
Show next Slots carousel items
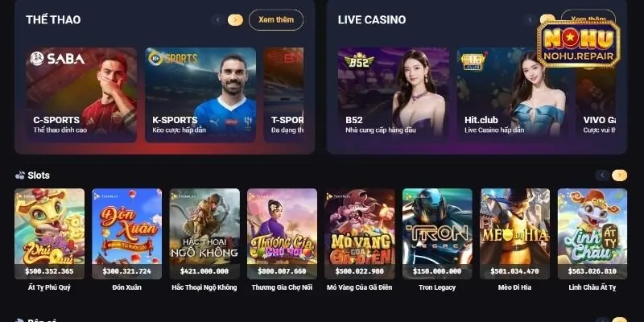619,175
